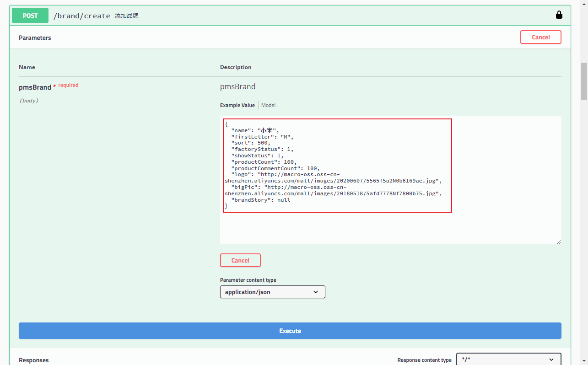
Task: Switch to the Model tab
Action: 268,105
